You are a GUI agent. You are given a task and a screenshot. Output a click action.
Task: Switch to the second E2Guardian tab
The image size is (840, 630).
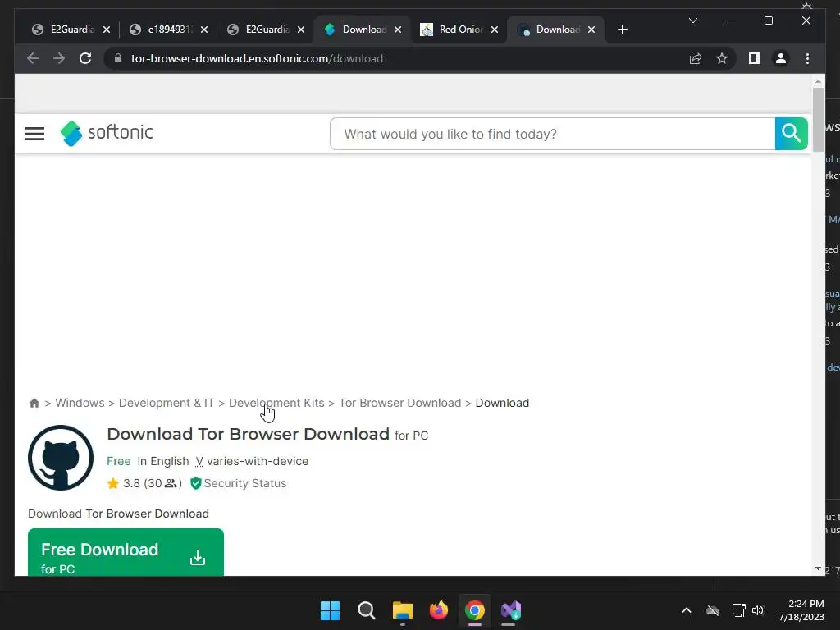(x=267, y=30)
